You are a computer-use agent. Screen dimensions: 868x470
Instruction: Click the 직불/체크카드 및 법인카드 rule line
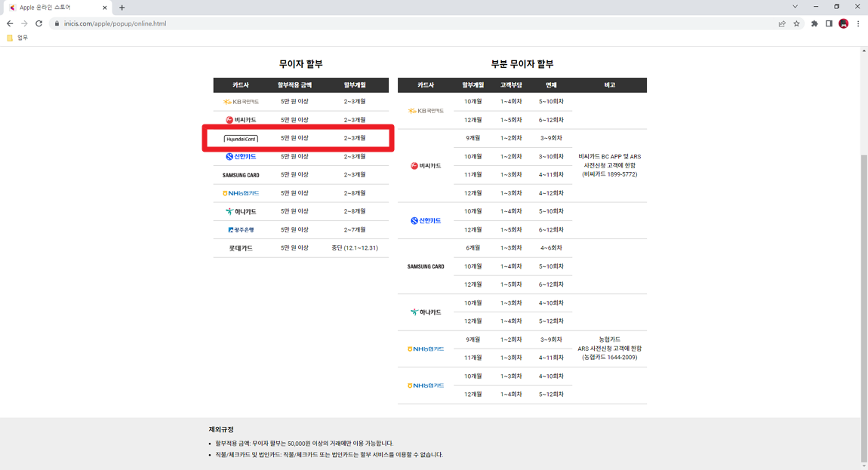click(329, 455)
